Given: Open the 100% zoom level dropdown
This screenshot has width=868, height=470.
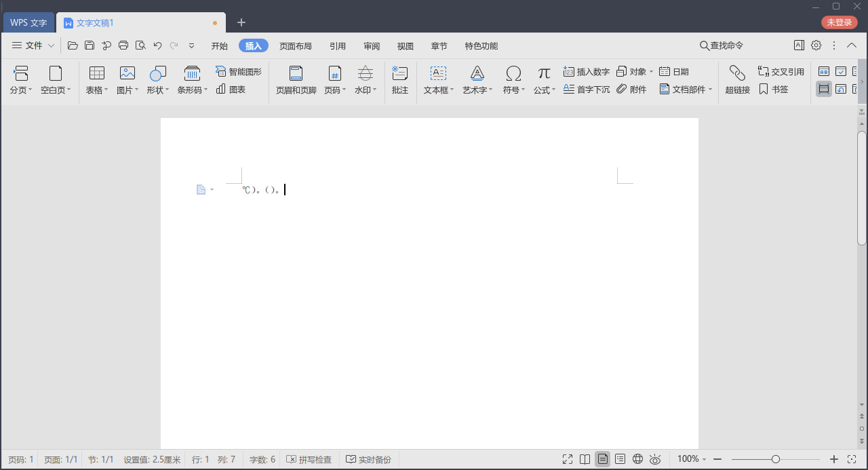Looking at the screenshot, I should (692, 459).
